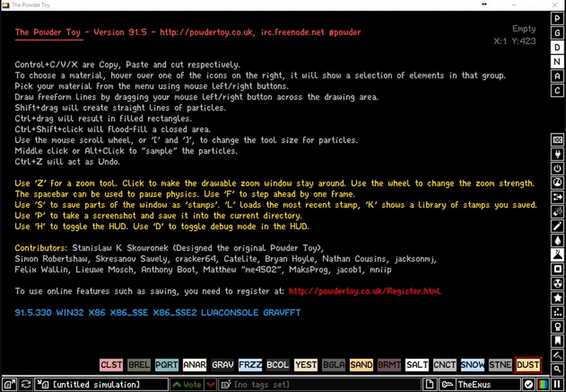Click the powdertoy.co.uk Register.html link
The height and width of the screenshot is (392, 566).
coord(365,292)
